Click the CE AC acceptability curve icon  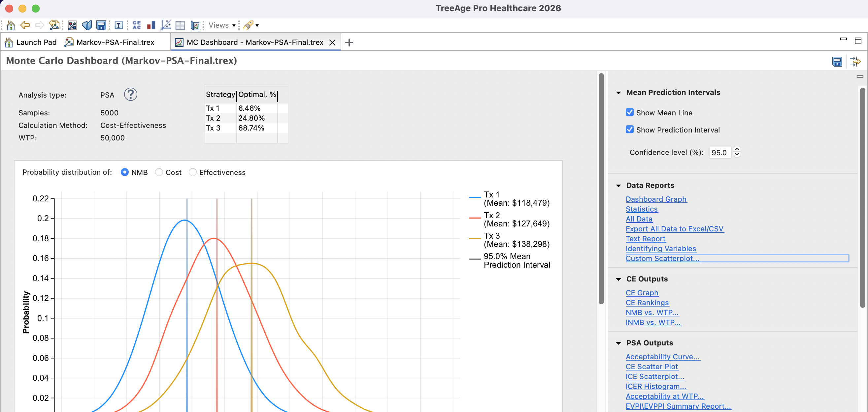(x=136, y=25)
